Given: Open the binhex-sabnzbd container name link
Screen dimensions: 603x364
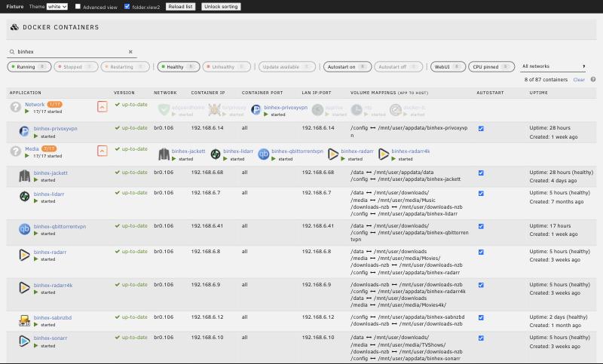Looking at the screenshot, I should 53,317.
